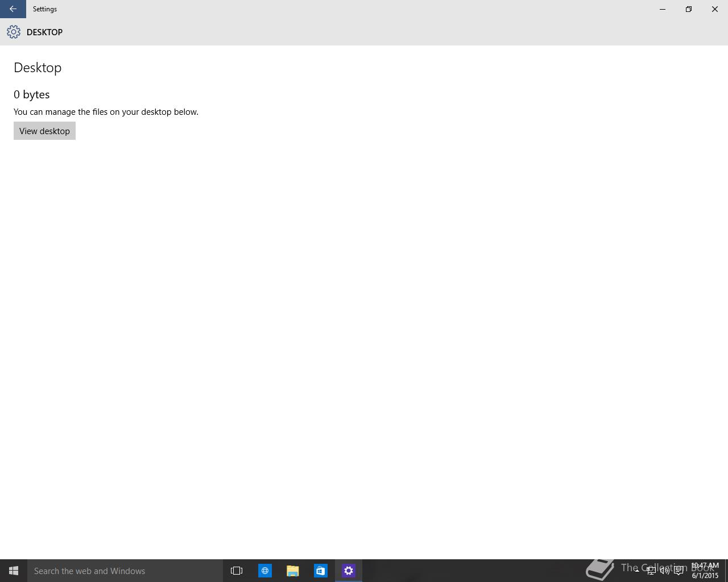Select the Settings app taskbar icon
The height and width of the screenshot is (582, 728).
[x=349, y=571]
